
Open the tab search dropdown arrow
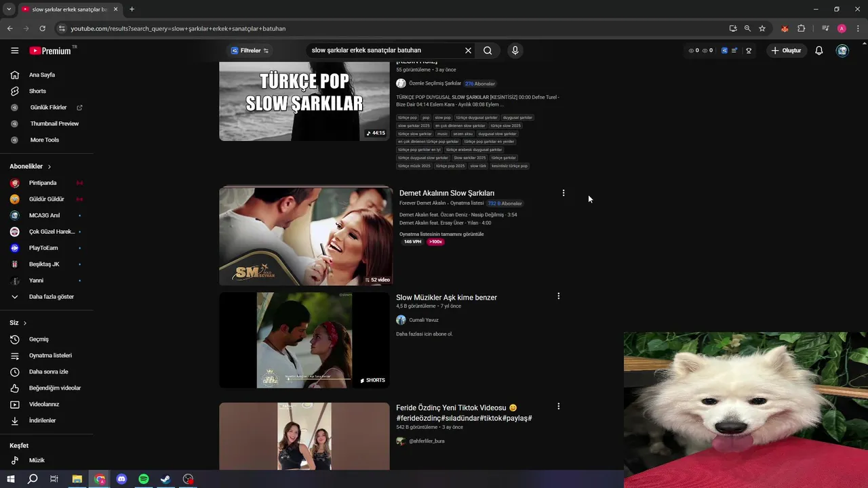pos(9,9)
